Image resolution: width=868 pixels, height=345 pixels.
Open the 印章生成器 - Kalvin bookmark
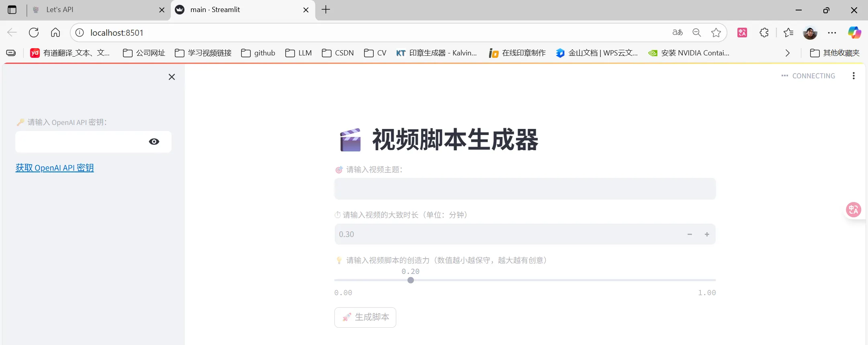click(x=436, y=53)
